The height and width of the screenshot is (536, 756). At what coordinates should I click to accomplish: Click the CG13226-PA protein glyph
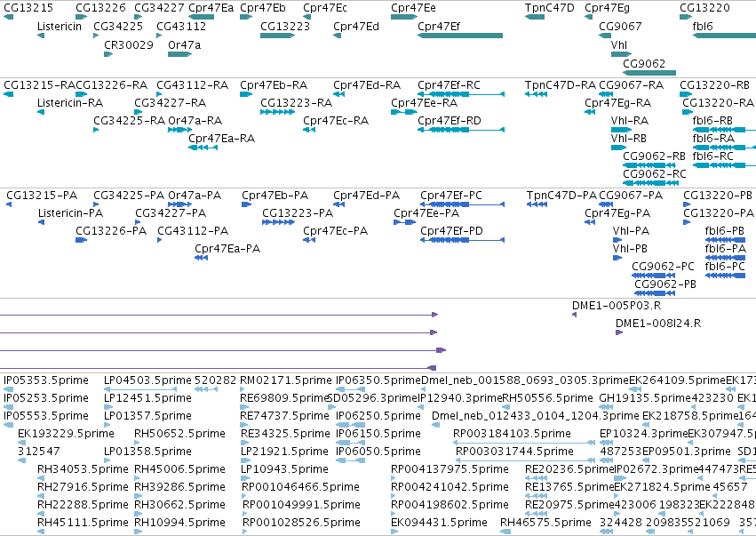pyautogui.click(x=82, y=240)
